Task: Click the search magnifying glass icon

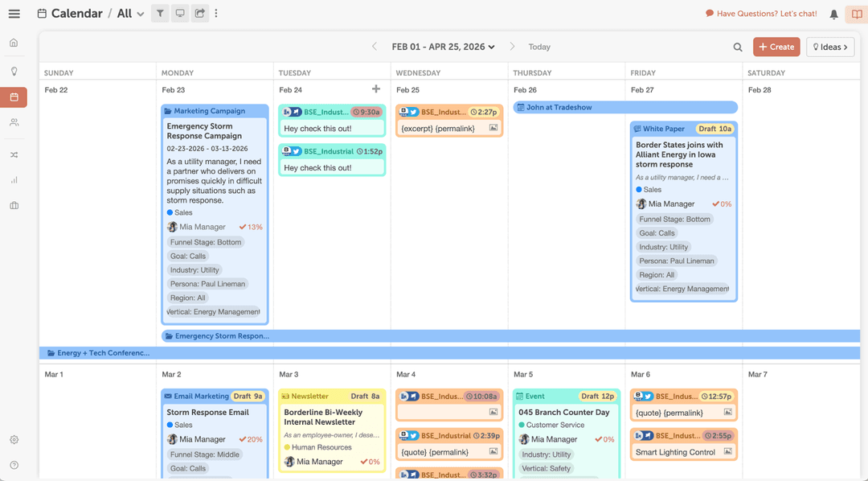Action: (x=738, y=47)
